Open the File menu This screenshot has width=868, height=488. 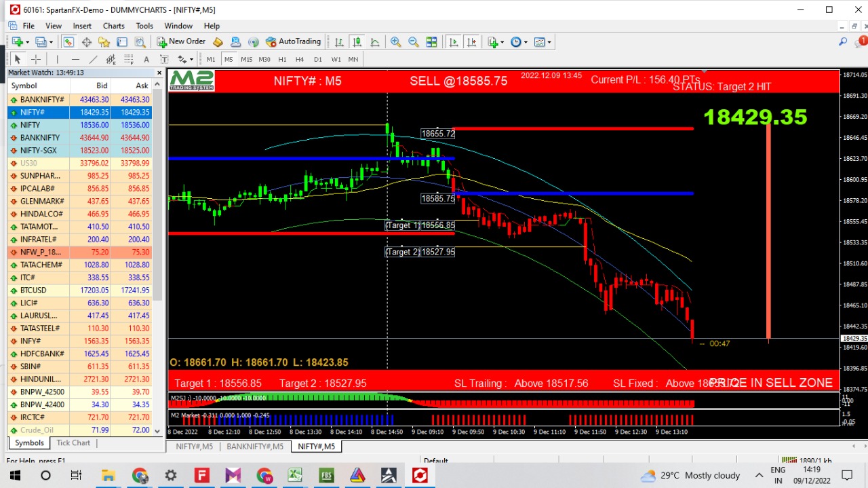click(x=28, y=26)
